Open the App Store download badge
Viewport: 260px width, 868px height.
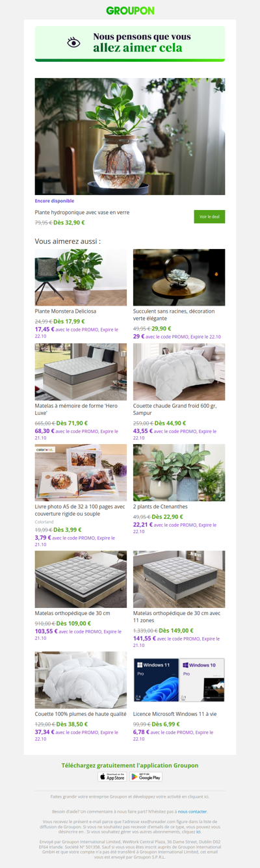tap(112, 776)
